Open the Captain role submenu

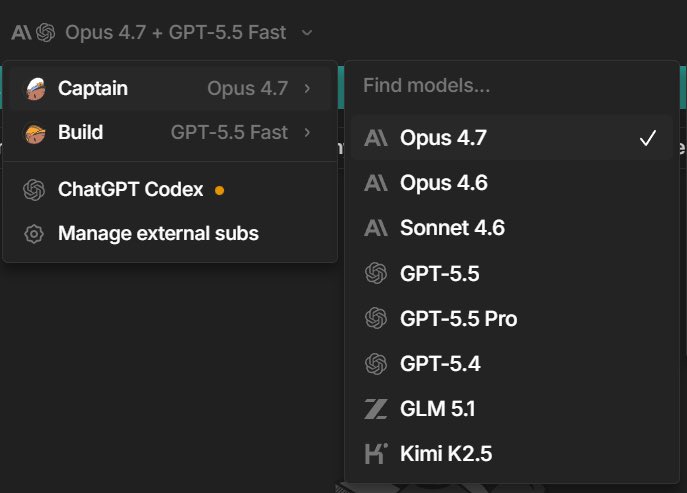tap(170, 88)
